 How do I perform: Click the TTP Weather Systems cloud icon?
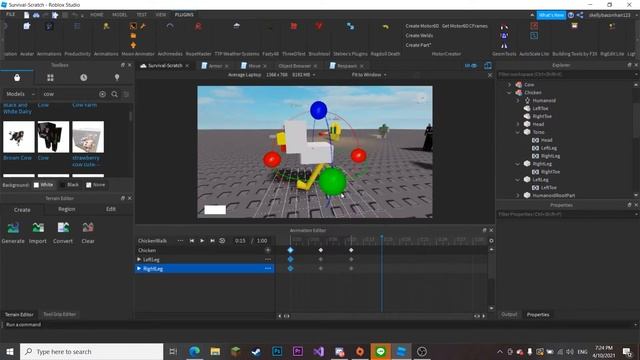tap(236, 26)
